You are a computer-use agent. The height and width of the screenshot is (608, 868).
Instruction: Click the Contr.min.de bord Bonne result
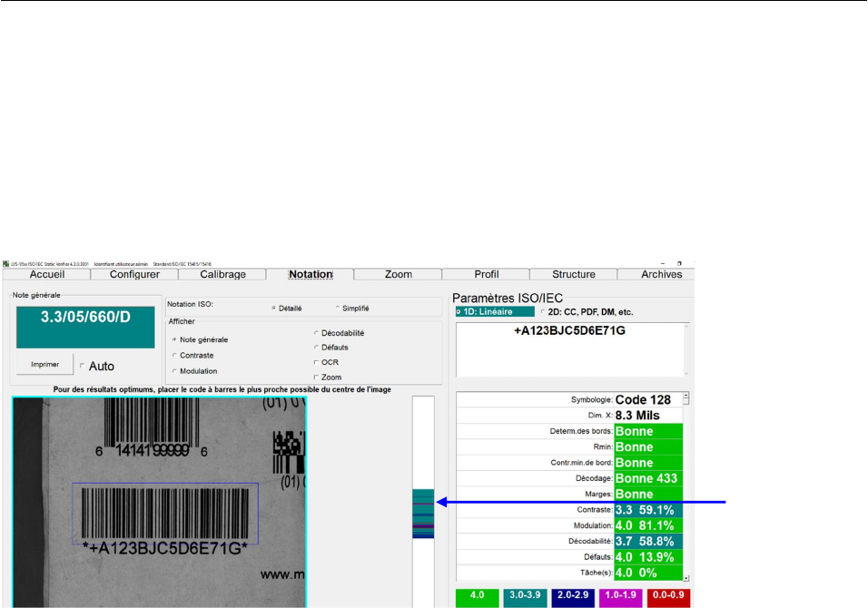point(648,463)
